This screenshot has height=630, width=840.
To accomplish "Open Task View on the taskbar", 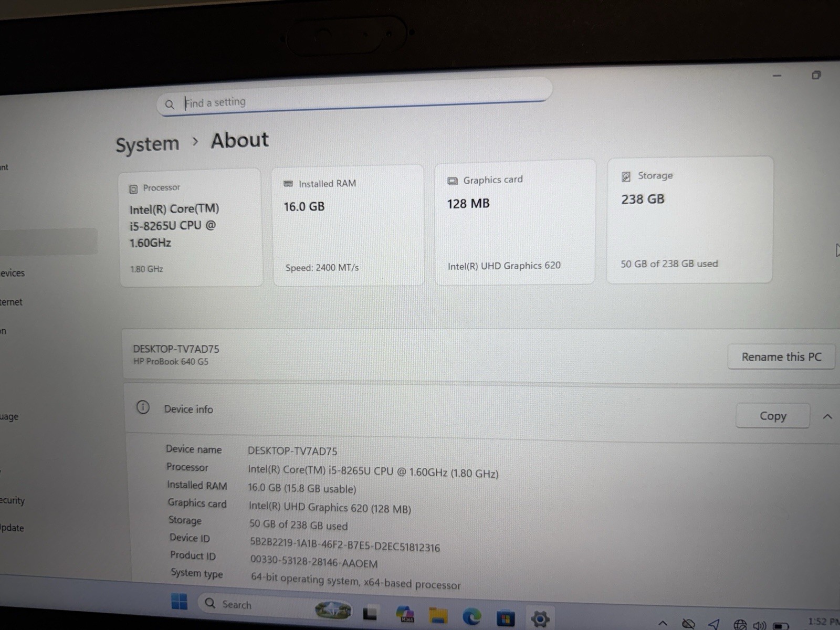I will point(370,613).
